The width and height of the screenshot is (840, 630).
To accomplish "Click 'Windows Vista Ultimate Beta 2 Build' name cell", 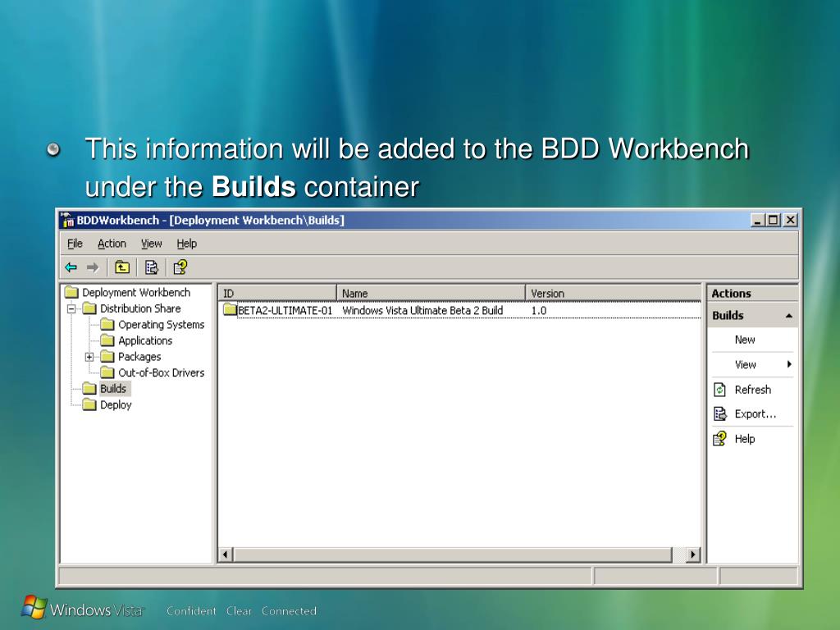I will click(x=422, y=311).
